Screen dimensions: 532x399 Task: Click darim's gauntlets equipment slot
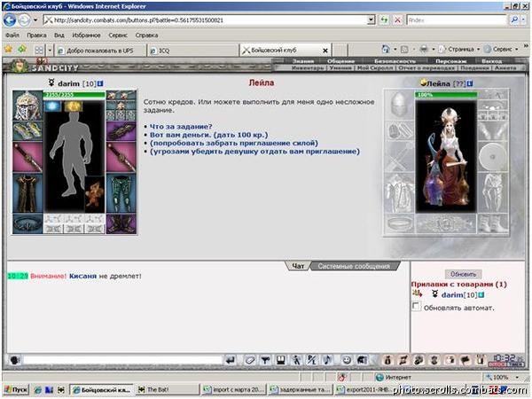(x=27, y=131)
